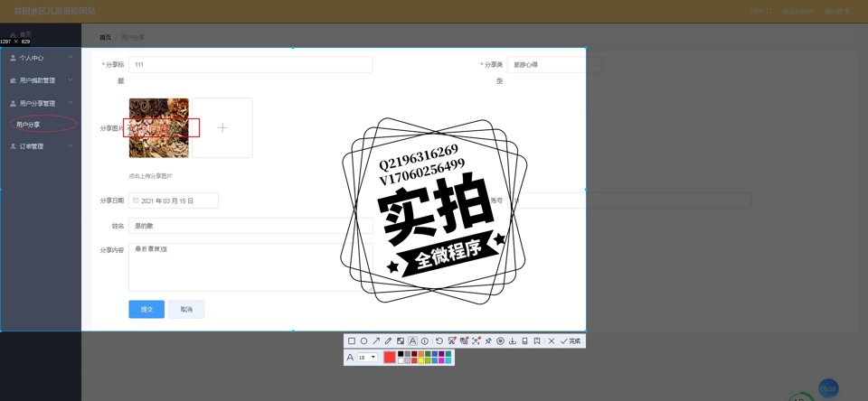Pin the screenshot to screen

coord(488,341)
